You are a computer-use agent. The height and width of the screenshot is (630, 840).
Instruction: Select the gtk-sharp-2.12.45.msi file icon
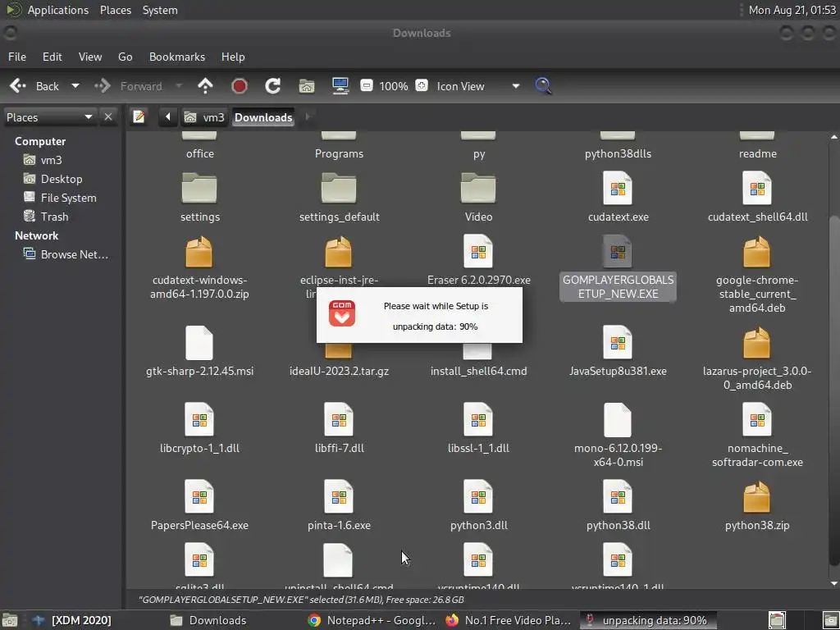point(199,343)
